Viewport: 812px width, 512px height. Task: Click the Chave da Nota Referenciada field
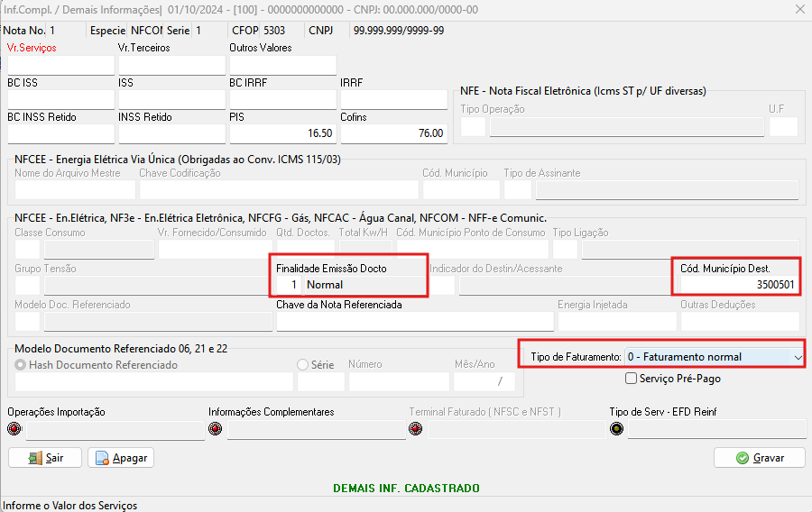click(415, 321)
